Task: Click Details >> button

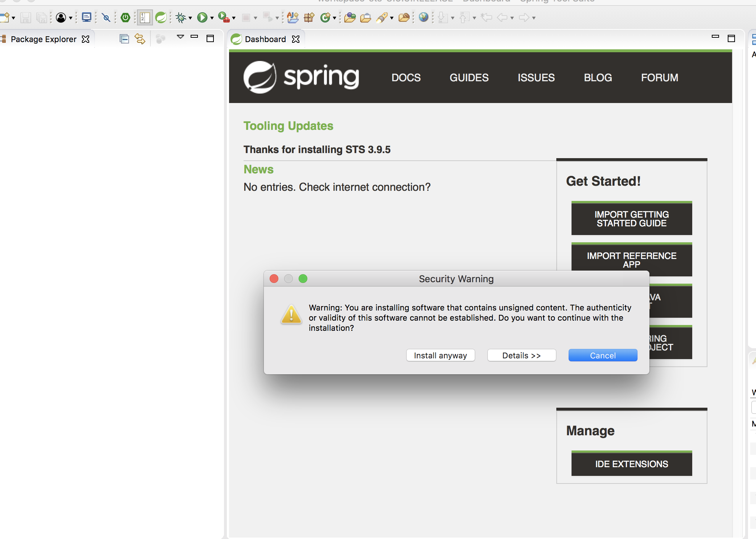Action: [x=521, y=355]
